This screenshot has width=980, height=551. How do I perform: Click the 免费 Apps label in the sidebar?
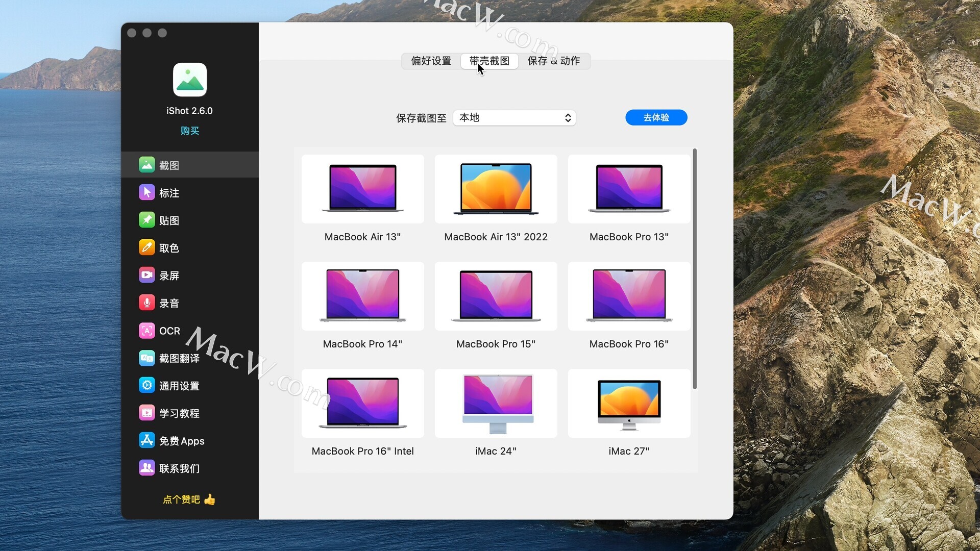pyautogui.click(x=182, y=441)
